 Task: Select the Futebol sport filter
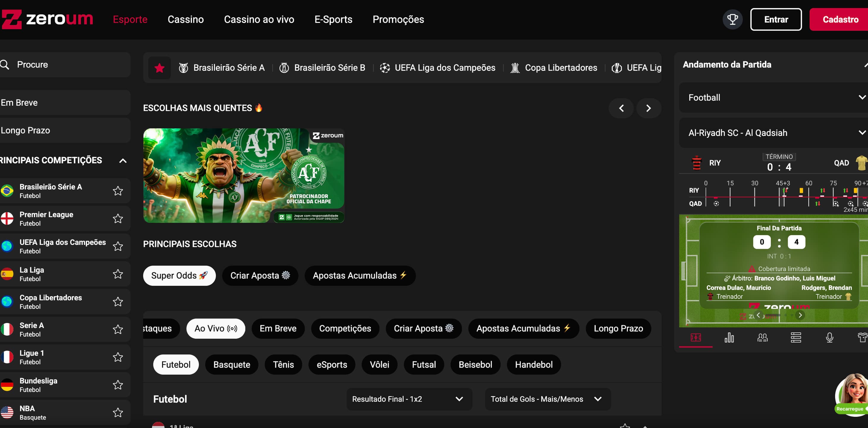coord(176,365)
